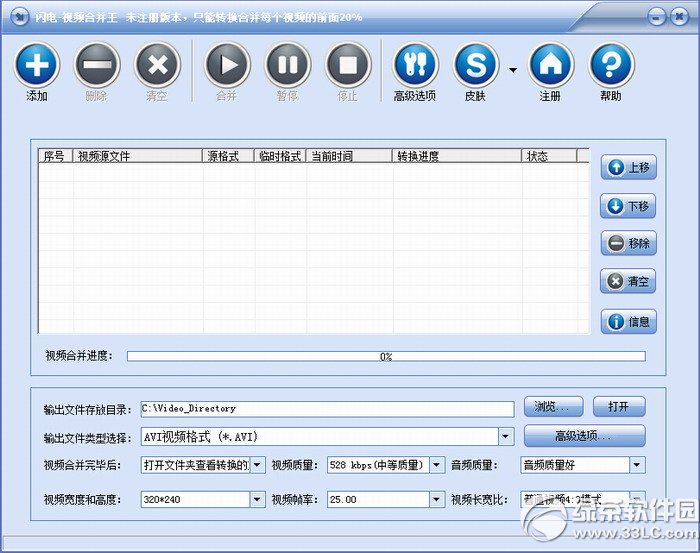
Task: Open the 注册 (Register) home icon
Action: pos(550,65)
